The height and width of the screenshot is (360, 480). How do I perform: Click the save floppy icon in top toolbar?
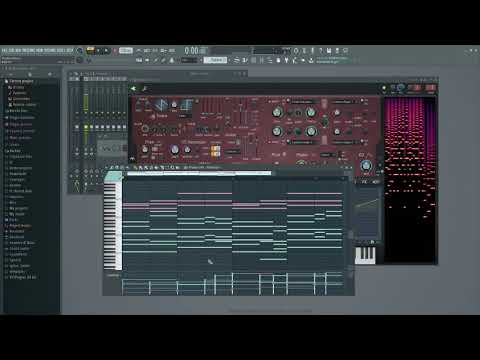click(x=329, y=50)
